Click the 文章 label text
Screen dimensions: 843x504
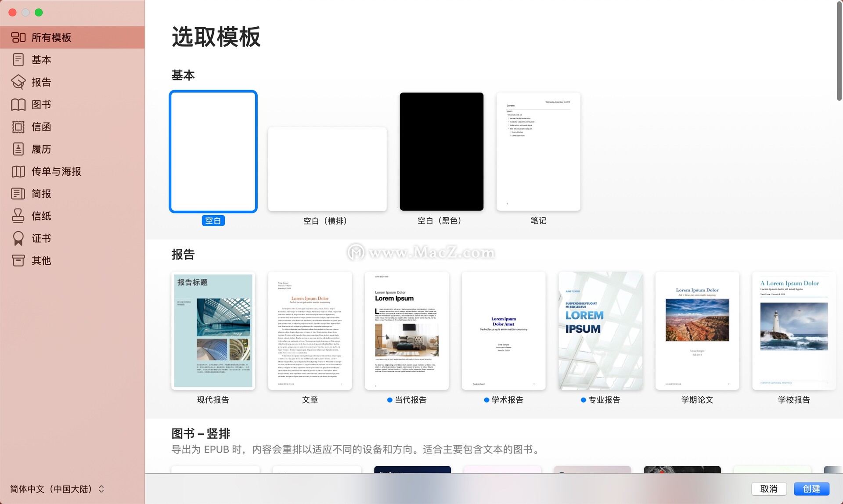click(310, 400)
